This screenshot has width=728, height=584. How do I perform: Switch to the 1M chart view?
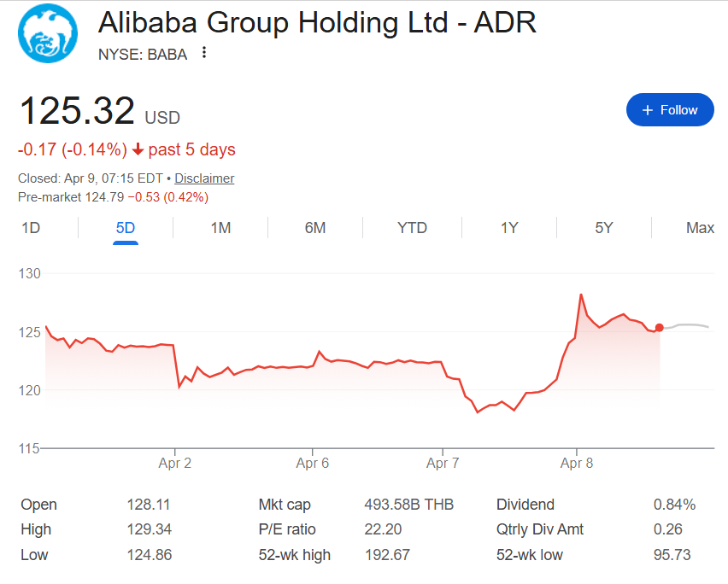point(220,228)
